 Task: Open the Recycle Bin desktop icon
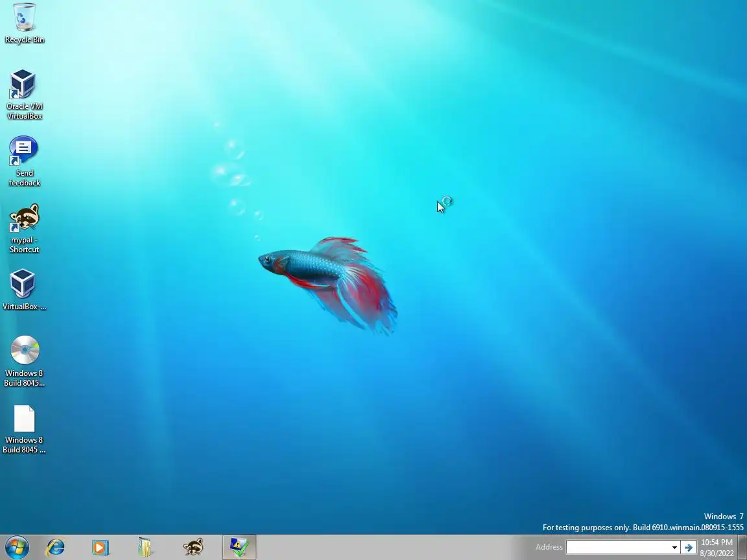click(x=24, y=23)
